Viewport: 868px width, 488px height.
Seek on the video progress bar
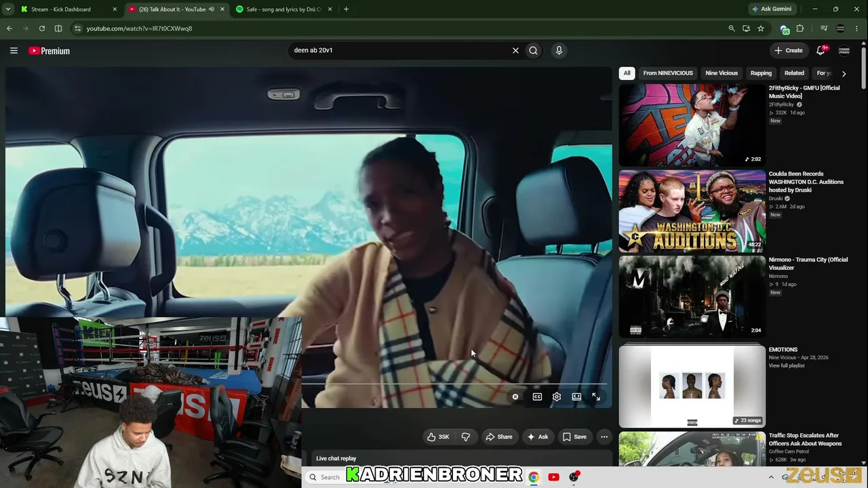click(x=454, y=384)
